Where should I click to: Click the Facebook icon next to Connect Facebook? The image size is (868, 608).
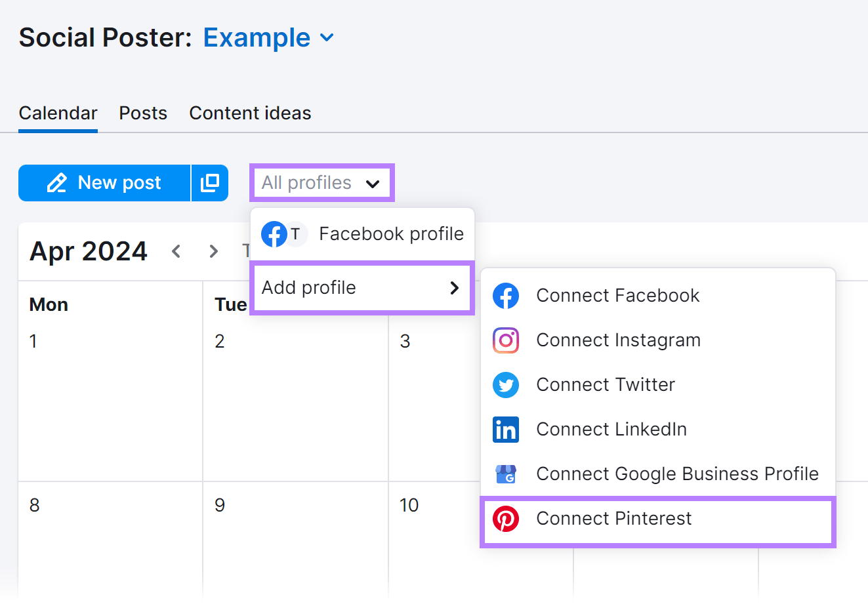(x=506, y=296)
